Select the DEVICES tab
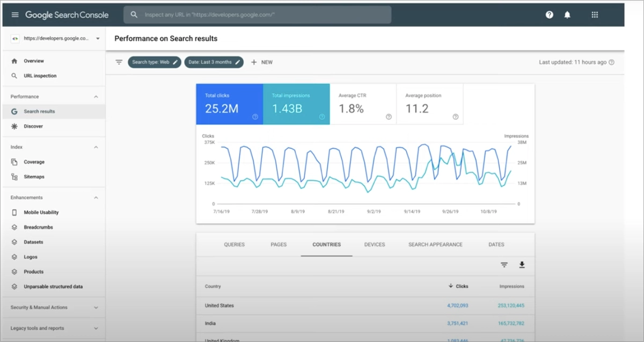The height and width of the screenshot is (342, 644). point(374,244)
